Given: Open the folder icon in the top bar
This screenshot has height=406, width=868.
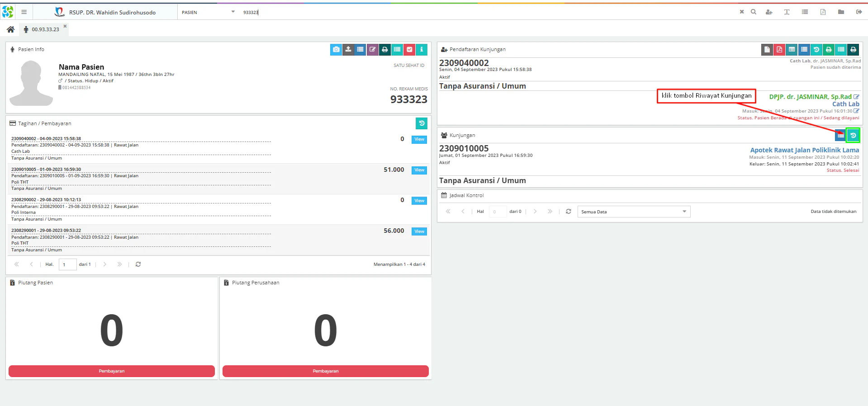Looking at the screenshot, I should [841, 12].
